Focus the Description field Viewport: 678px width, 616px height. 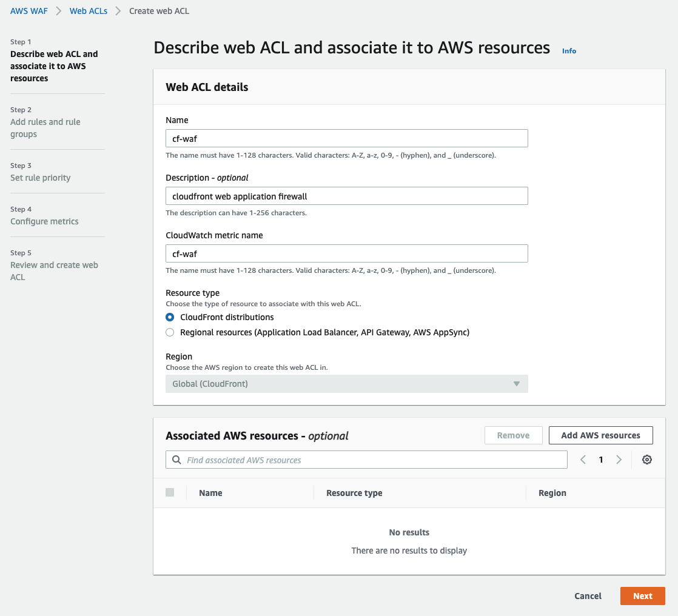(347, 196)
